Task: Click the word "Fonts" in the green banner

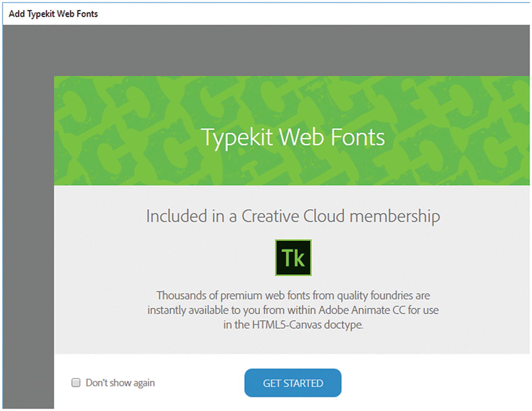Action: point(358,137)
